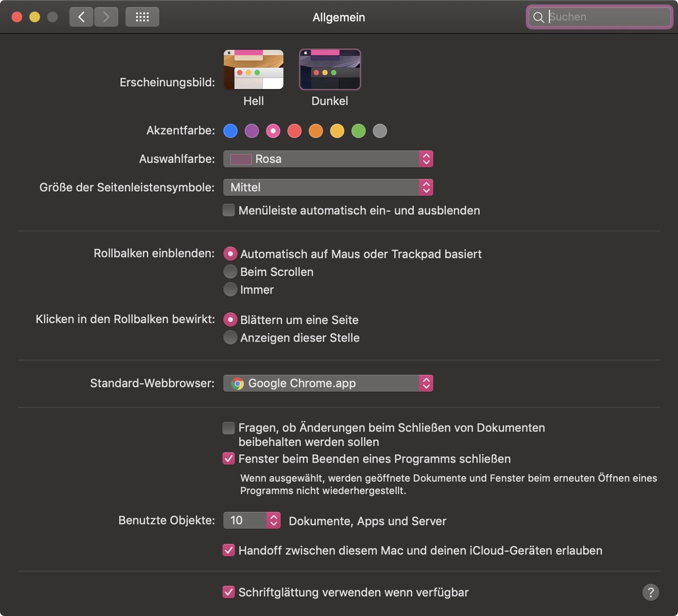Select the Dunkel appearance thumbnail
Image resolution: width=678 pixels, height=616 pixels.
(x=330, y=70)
